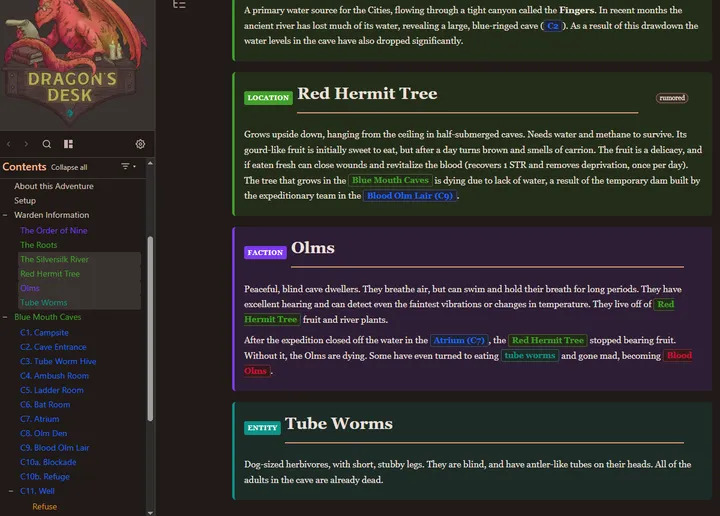This screenshot has height=516, width=720.
Task: Toggle the sidebar layout icon
Action: tap(68, 144)
